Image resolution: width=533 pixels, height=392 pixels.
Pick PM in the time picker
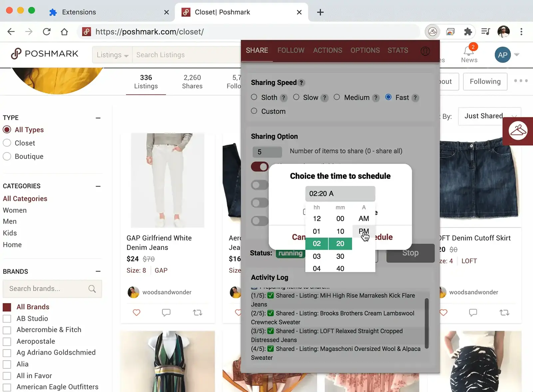(x=364, y=231)
